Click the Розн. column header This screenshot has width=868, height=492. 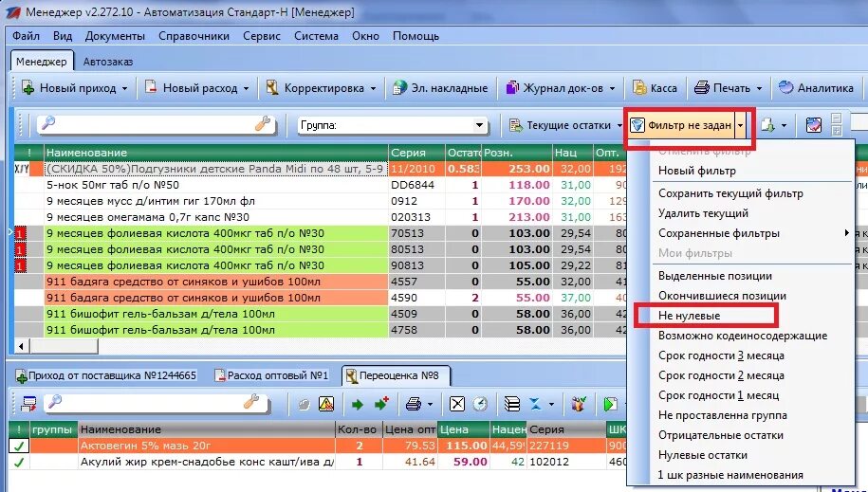517,153
